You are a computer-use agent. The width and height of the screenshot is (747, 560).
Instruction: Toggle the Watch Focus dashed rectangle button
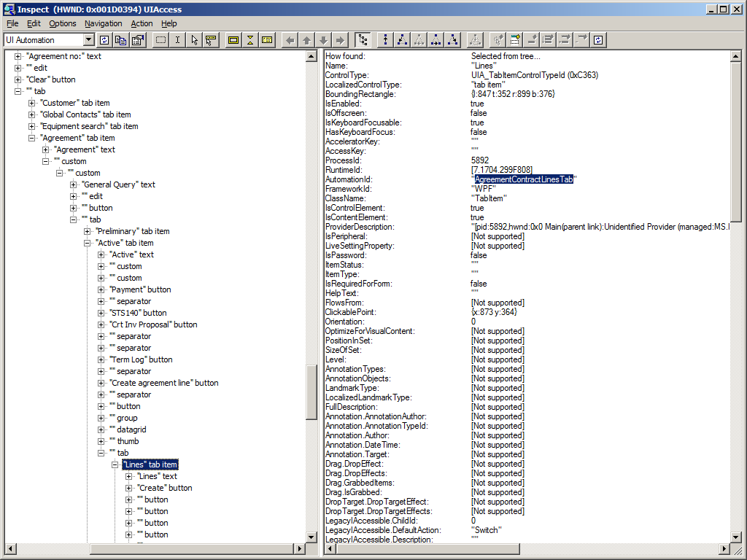tap(160, 40)
